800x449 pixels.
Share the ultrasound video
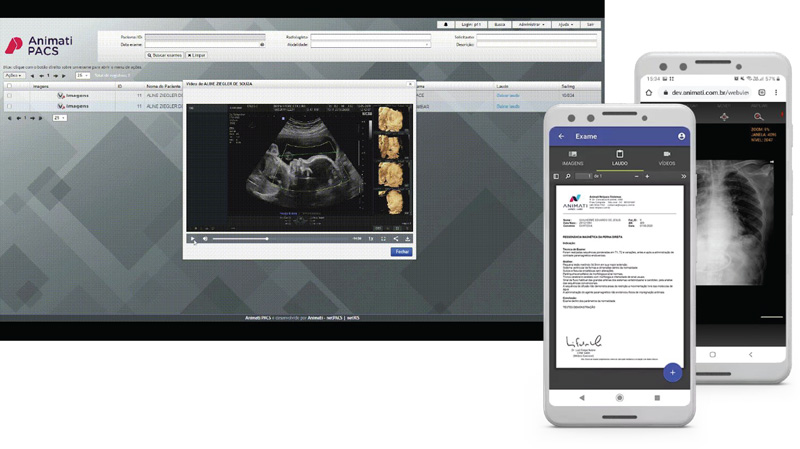tap(395, 238)
